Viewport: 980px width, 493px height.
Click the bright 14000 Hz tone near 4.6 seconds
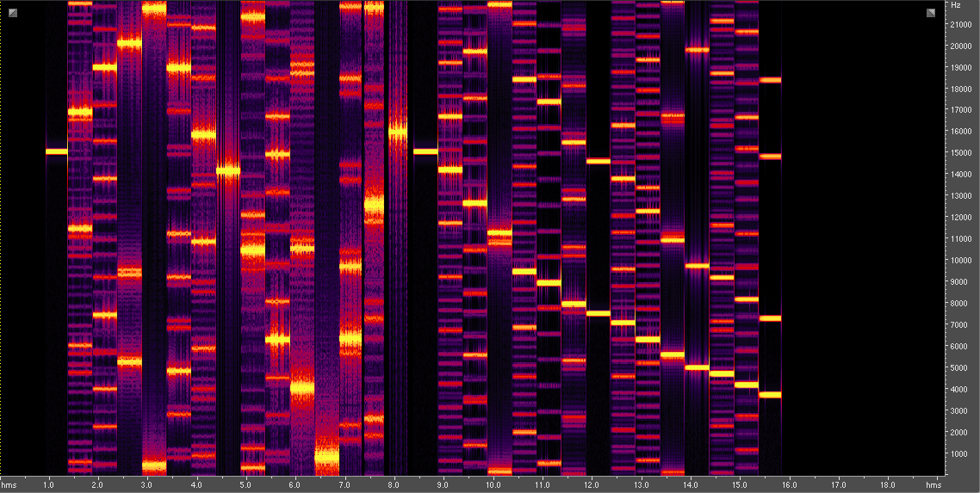coord(228,170)
